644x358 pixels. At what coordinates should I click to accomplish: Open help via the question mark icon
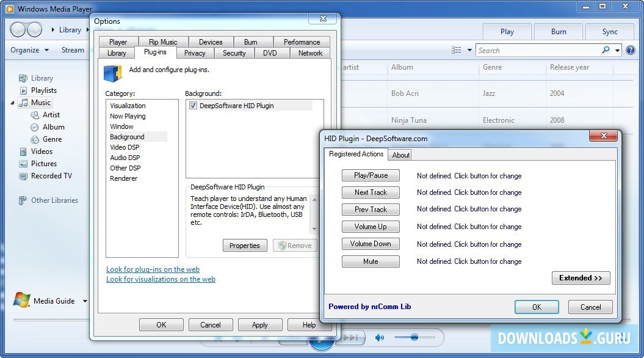[x=631, y=50]
